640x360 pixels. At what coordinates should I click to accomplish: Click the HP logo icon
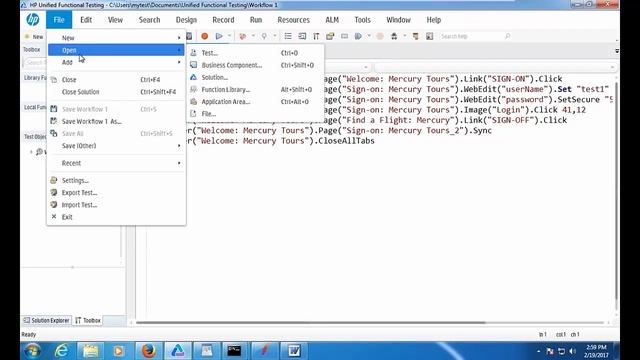click(x=33, y=20)
